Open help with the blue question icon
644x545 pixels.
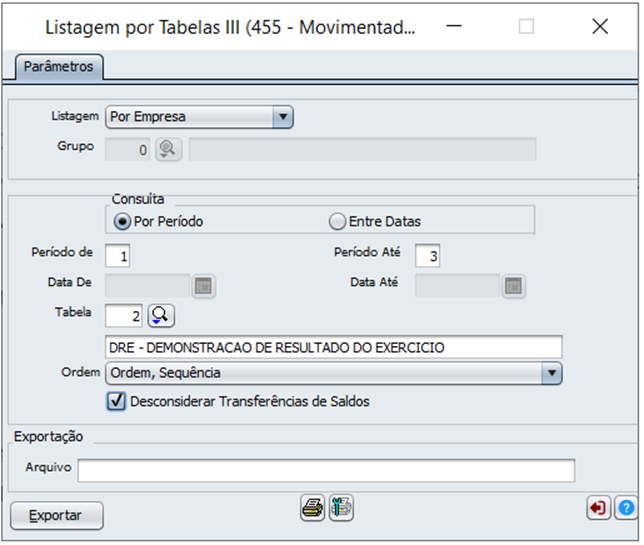(626, 509)
